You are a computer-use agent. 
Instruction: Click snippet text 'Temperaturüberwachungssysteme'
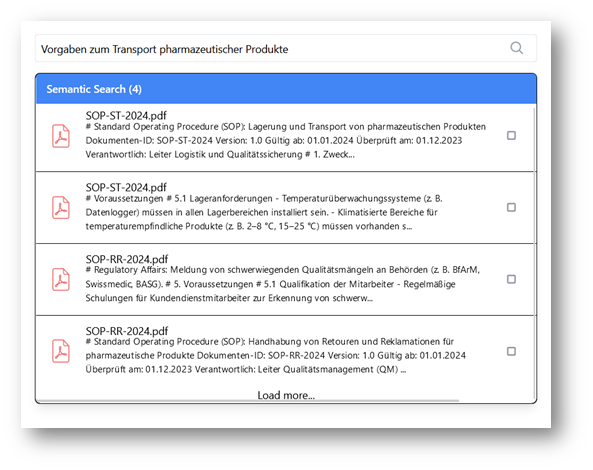point(351,199)
